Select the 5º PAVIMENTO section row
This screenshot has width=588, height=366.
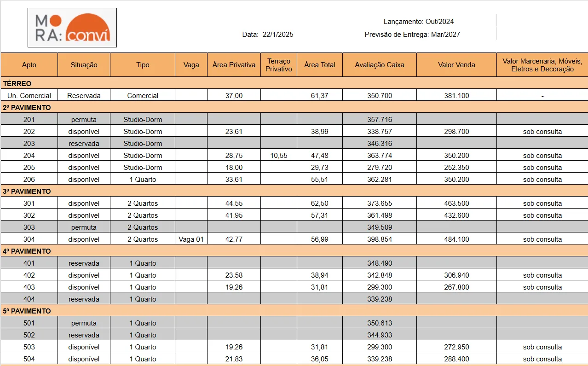pos(294,311)
